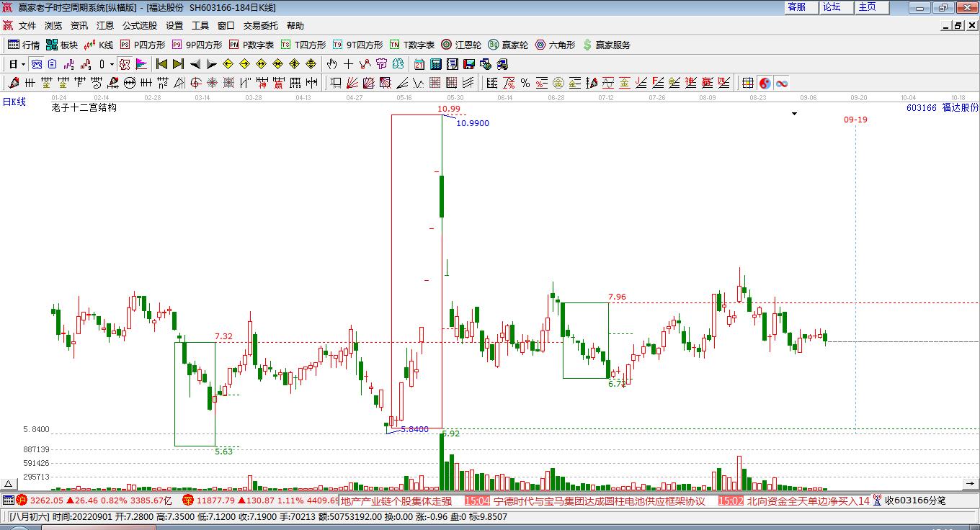Click the 老子十二宫结构 label
The image size is (980, 530).
[84, 107]
